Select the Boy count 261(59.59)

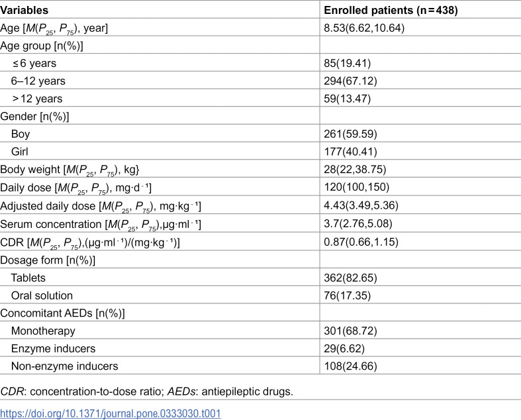tap(350, 134)
